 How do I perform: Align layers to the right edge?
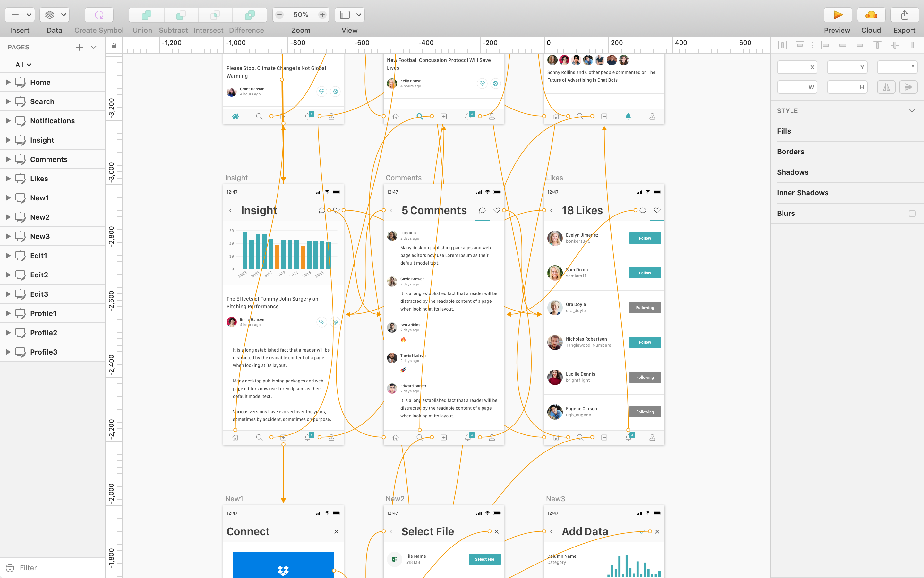tap(860, 46)
